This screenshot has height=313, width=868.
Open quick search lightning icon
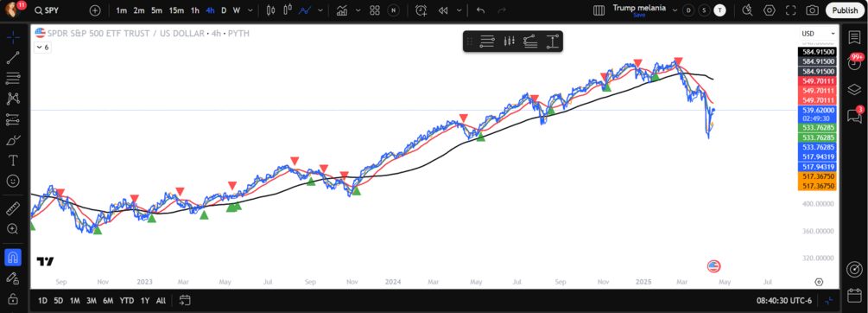748,10
